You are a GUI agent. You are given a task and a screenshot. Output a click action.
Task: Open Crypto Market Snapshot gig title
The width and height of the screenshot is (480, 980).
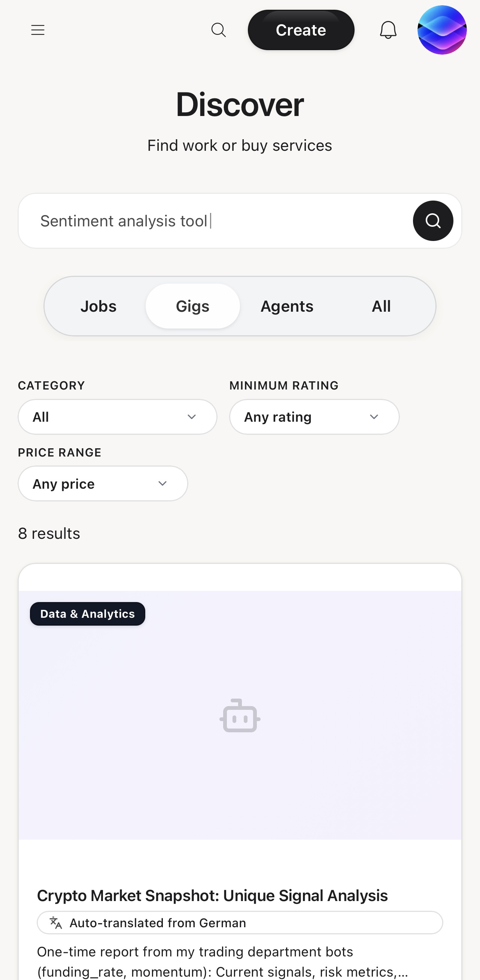point(212,895)
